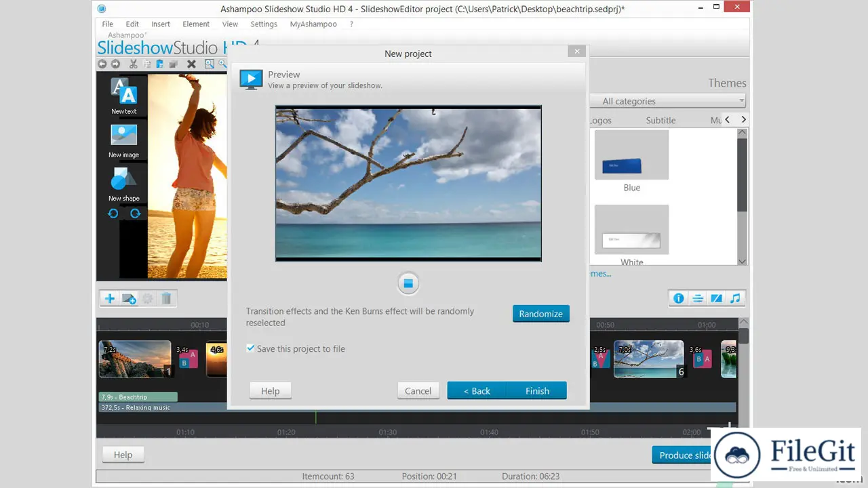Open the Element menu
Viewport: 868px width, 488px height.
pyautogui.click(x=196, y=24)
